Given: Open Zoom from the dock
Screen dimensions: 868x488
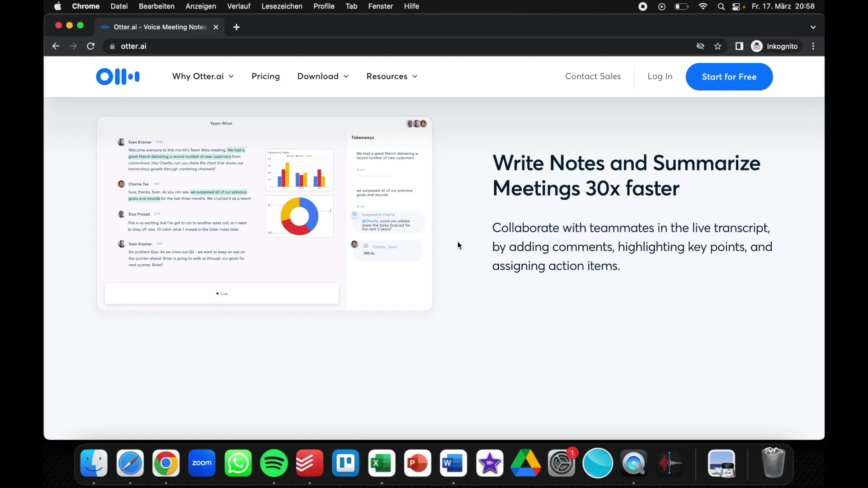Looking at the screenshot, I should 202,463.
